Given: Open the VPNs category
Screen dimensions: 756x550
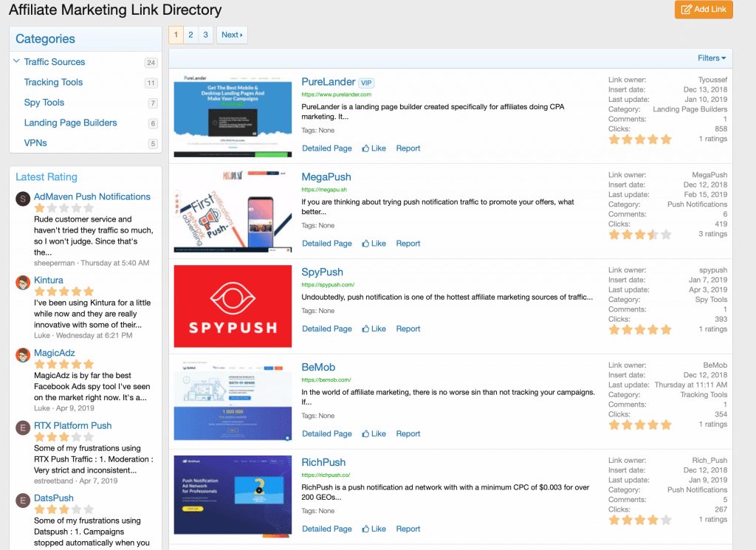Looking at the screenshot, I should click(35, 142).
